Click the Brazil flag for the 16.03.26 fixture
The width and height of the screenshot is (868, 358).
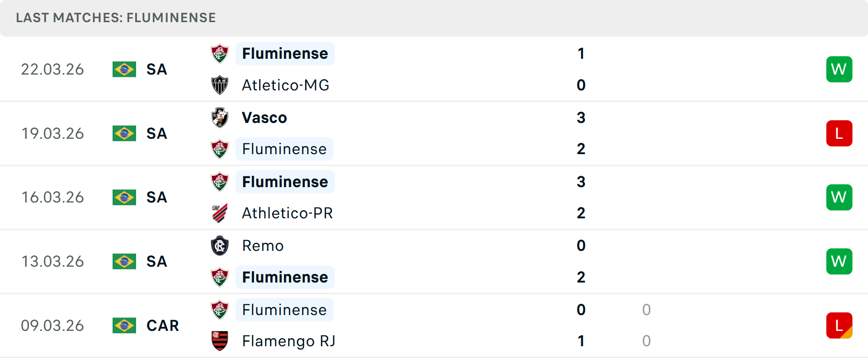click(124, 197)
